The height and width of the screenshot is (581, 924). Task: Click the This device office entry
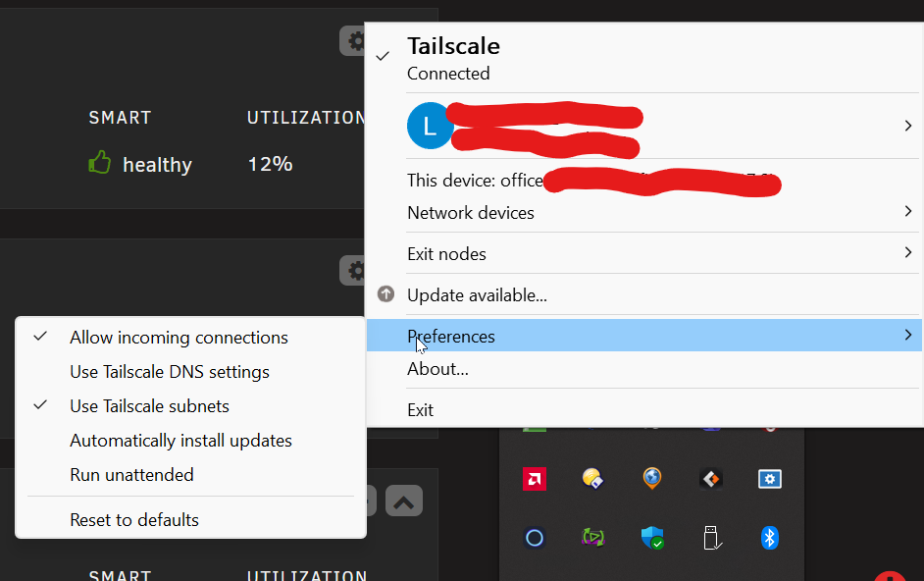point(644,180)
